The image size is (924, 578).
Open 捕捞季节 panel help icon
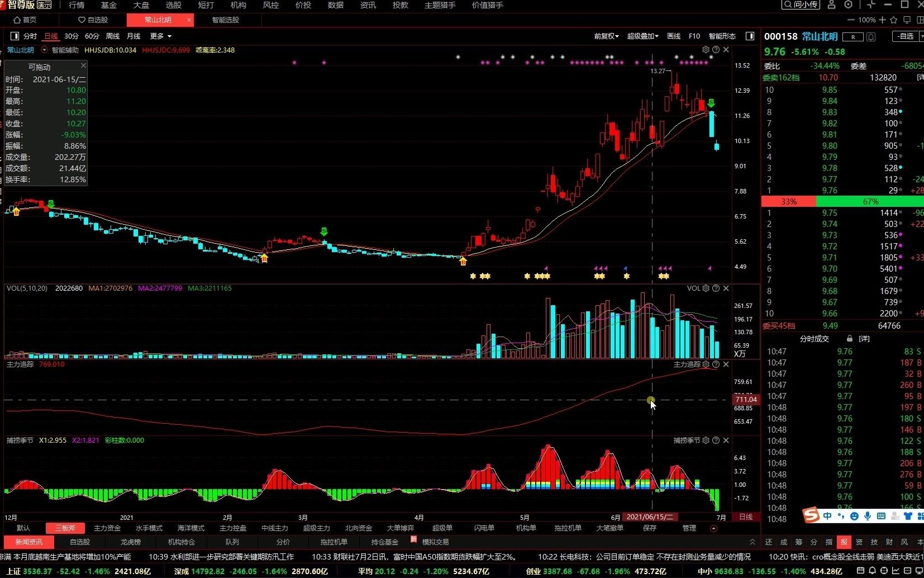pos(716,440)
